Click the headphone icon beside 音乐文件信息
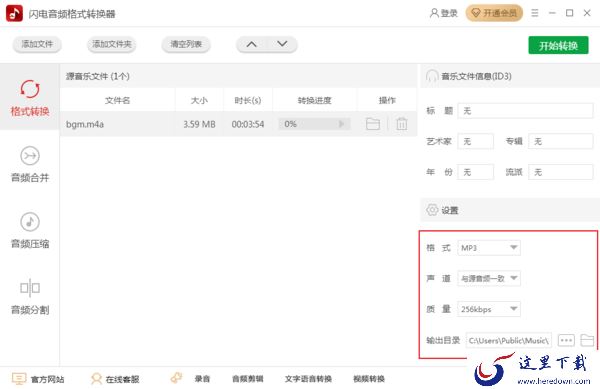The image size is (600, 389). [x=432, y=76]
